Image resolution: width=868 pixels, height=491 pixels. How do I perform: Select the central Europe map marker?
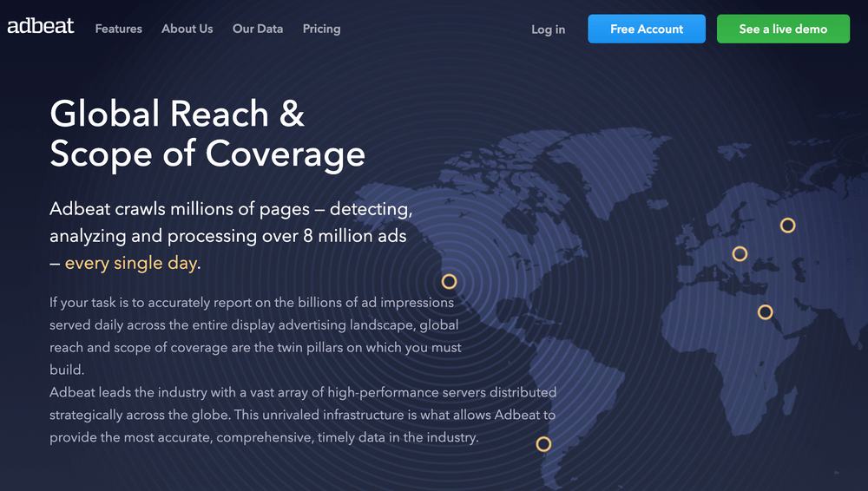740,254
